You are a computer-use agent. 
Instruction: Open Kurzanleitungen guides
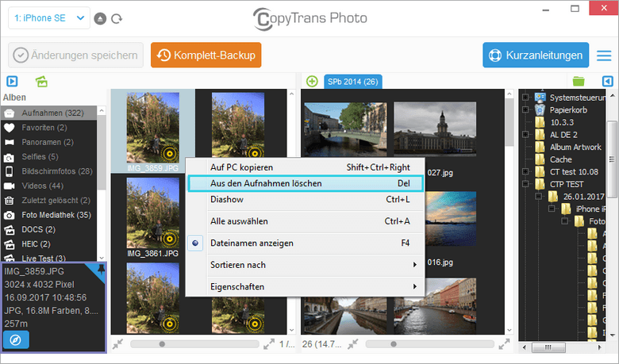click(536, 56)
